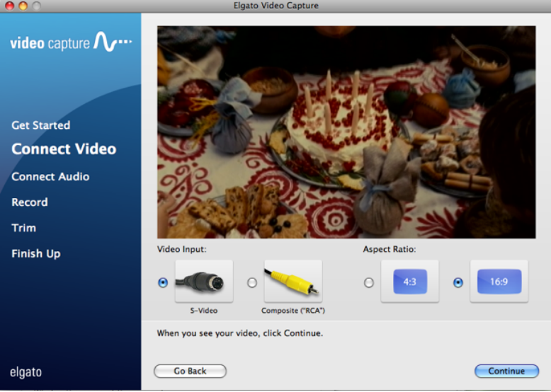Click the Go Back button

click(x=190, y=371)
